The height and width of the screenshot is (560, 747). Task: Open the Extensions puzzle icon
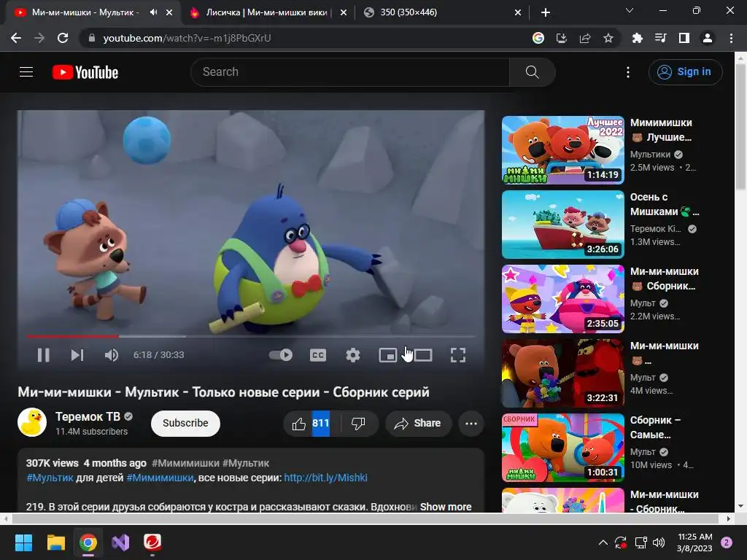pyautogui.click(x=637, y=38)
